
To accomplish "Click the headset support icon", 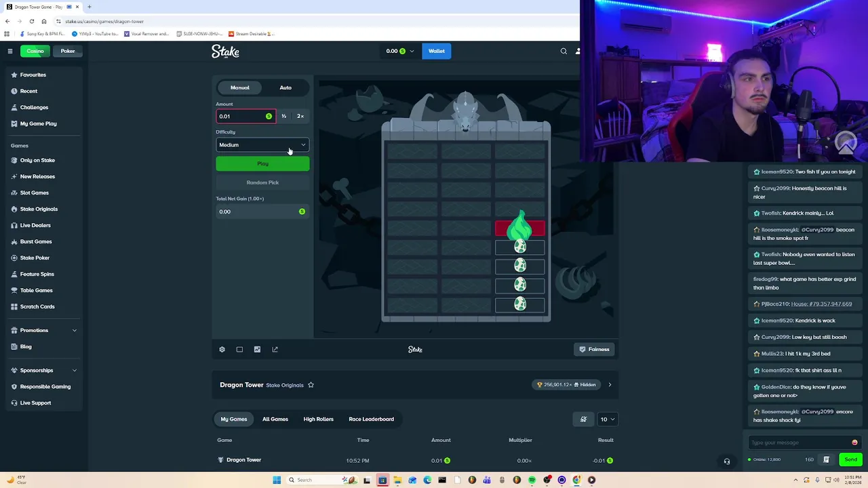I will (726, 462).
